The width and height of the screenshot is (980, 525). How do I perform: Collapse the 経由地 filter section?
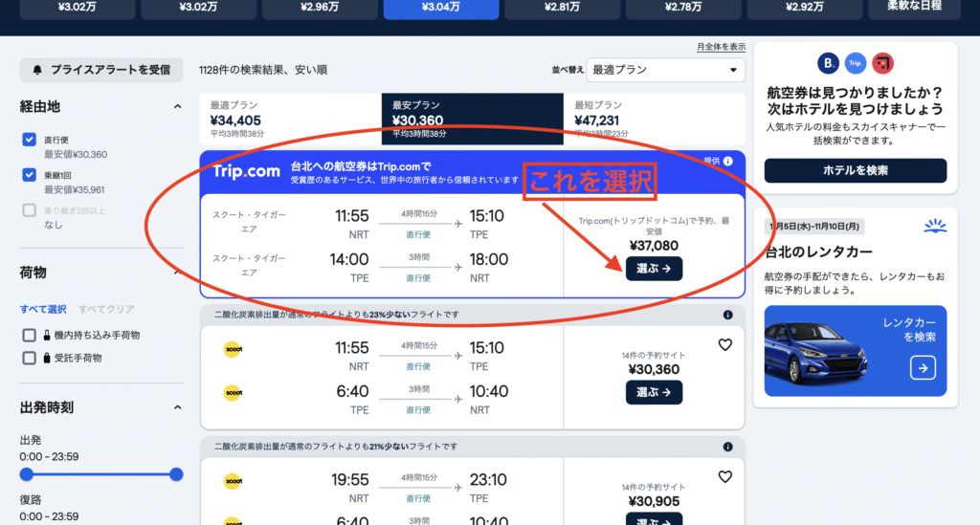click(x=177, y=107)
